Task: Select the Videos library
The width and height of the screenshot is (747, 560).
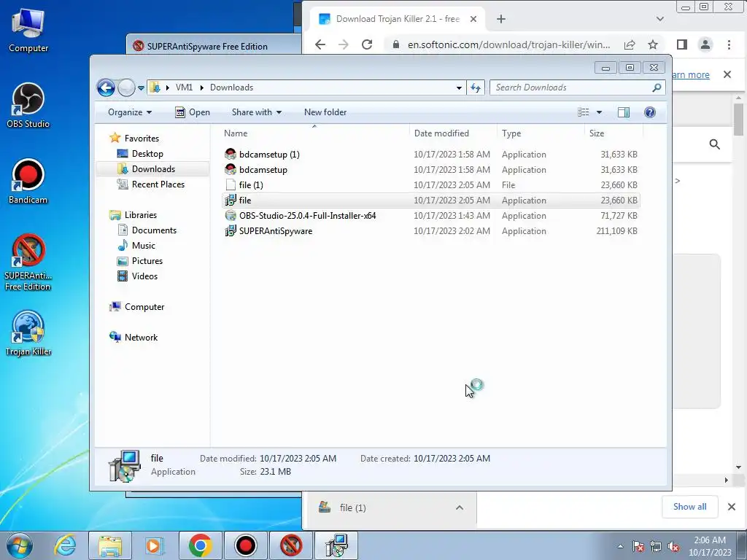Action: [144, 276]
